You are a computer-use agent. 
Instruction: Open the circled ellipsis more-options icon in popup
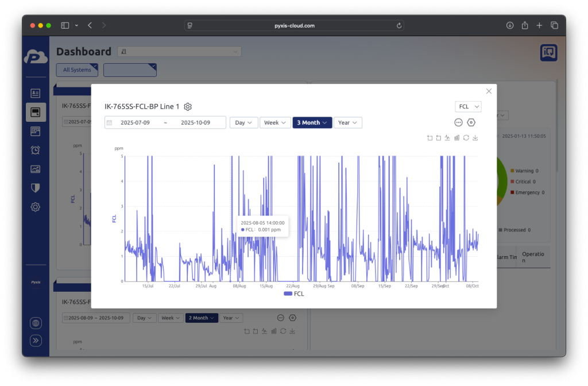coord(458,122)
